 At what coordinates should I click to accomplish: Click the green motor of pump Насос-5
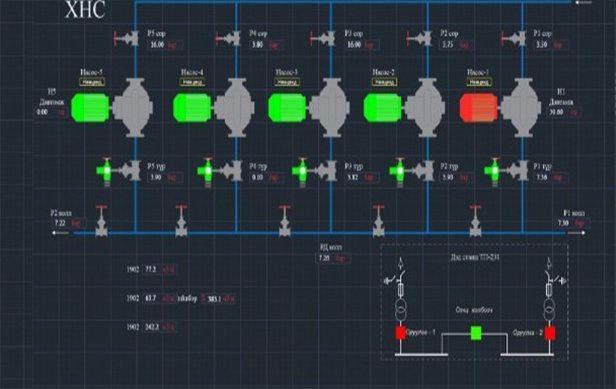[90, 107]
